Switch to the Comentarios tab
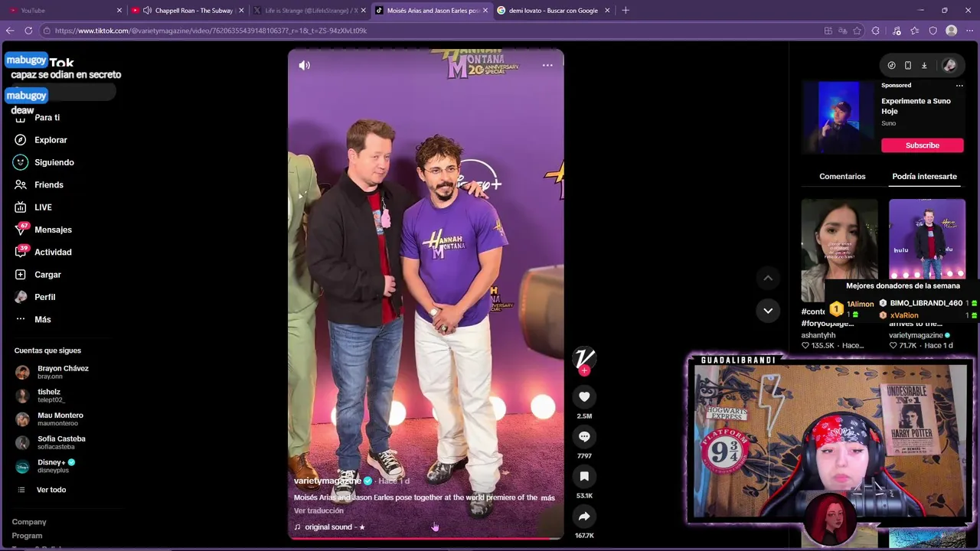The height and width of the screenshot is (551, 980). (842, 177)
